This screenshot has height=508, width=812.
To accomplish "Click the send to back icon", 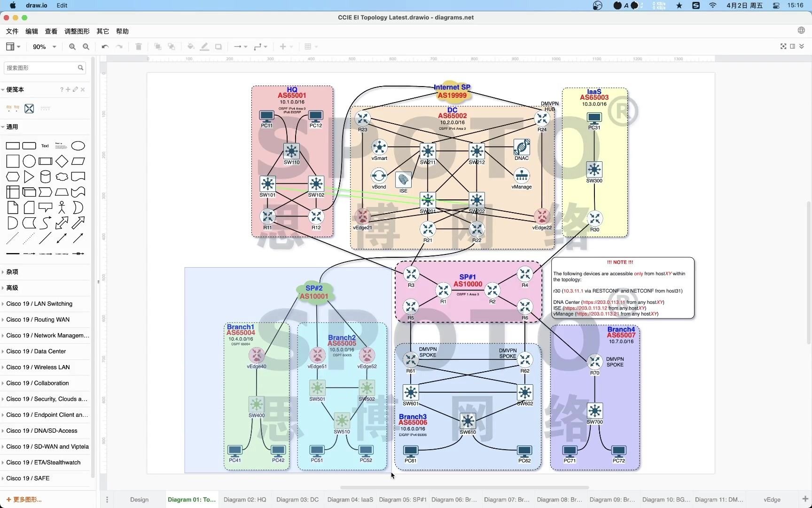I will (172, 47).
